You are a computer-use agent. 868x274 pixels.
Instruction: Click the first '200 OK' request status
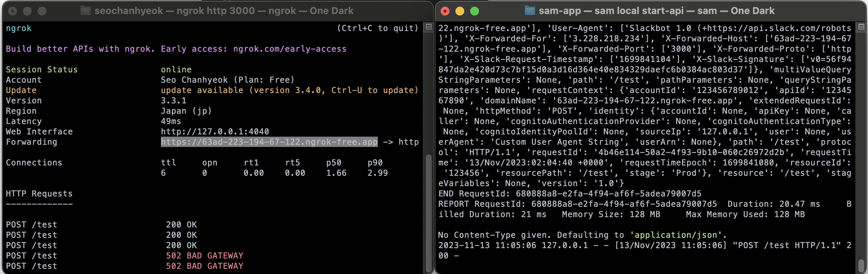pos(181,225)
